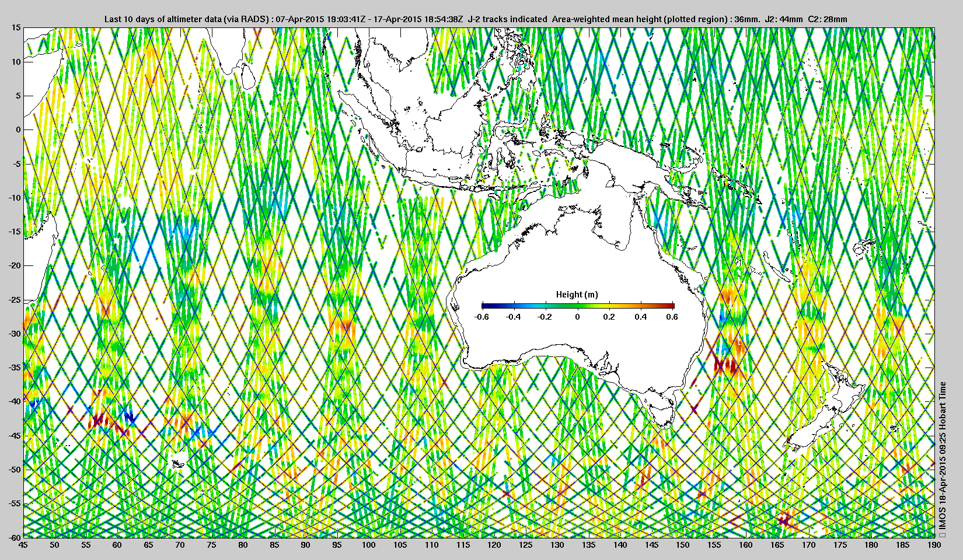This screenshot has width=963, height=560.
Task: Click the height colorbar gradient strip
Action: pyautogui.click(x=578, y=305)
